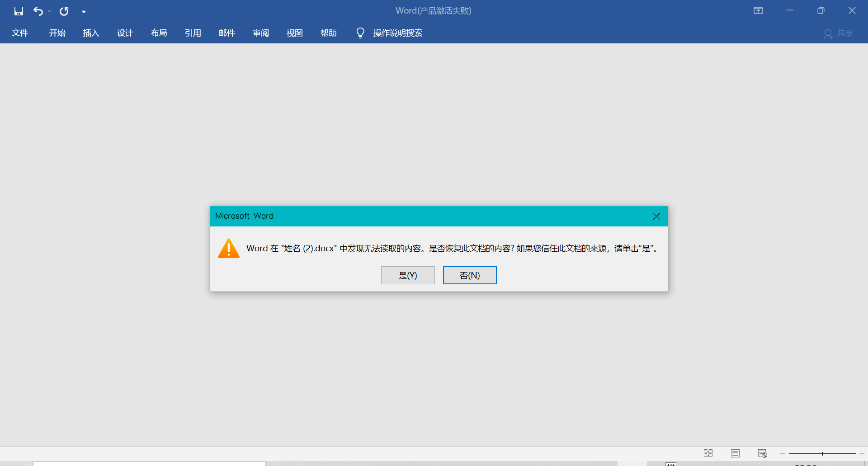Click the lightbulb Tell Me icon
Viewport: 868px width, 466px height.
click(360, 33)
